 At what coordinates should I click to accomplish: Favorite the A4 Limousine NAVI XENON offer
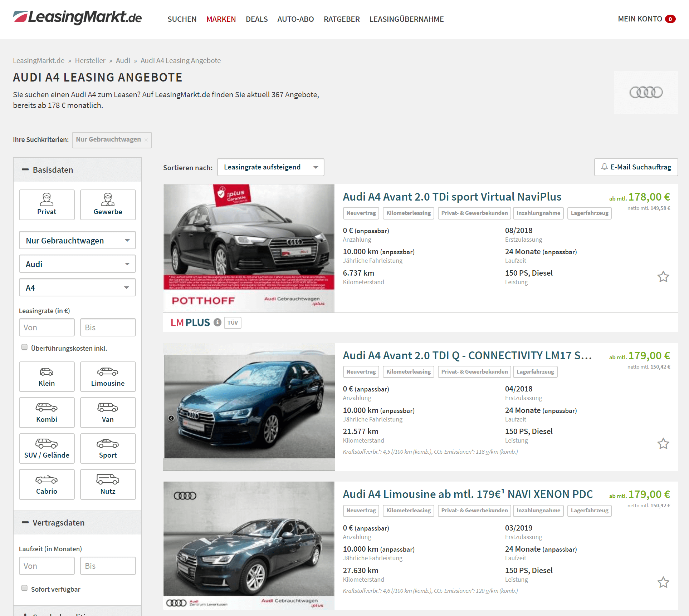pyautogui.click(x=663, y=582)
